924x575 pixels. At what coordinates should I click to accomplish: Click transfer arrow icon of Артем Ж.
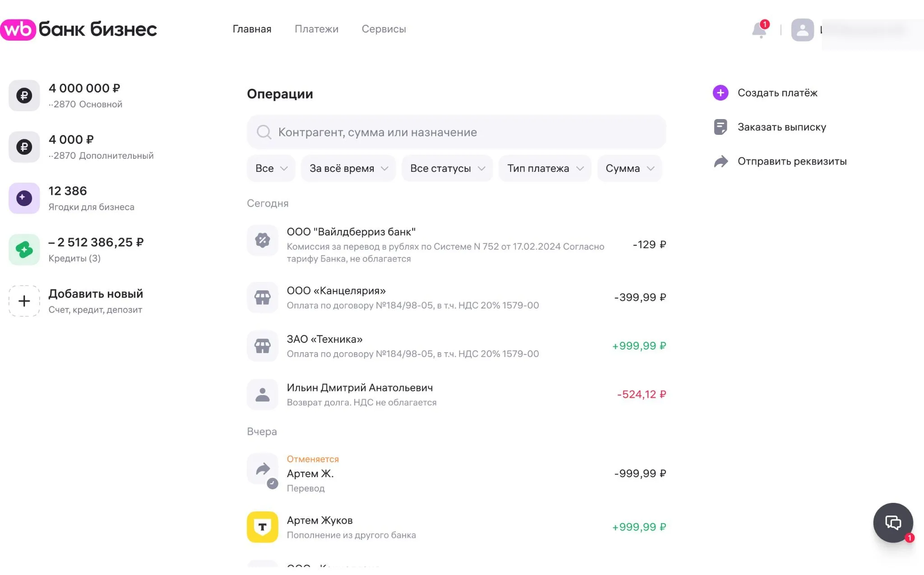click(263, 469)
